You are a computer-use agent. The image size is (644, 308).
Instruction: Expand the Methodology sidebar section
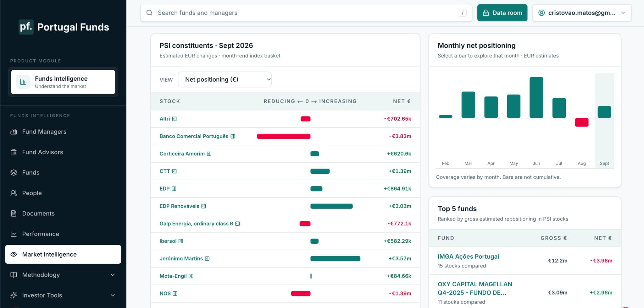63,275
